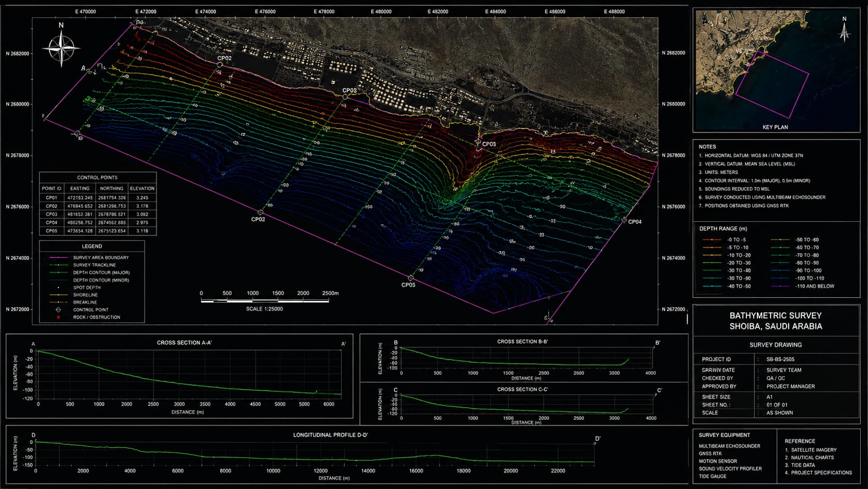Click the 'CONTROL POINTS' table title
This screenshot has width=868, height=489.
coord(97,178)
